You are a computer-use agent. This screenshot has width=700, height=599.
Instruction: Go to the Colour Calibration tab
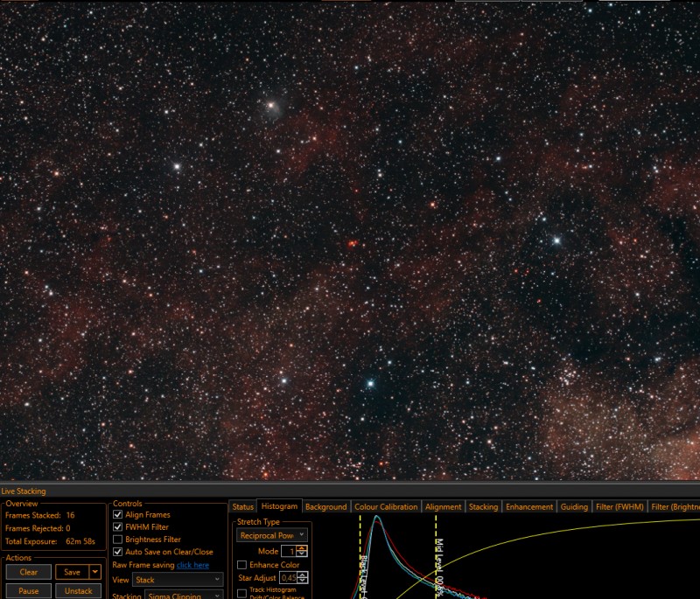pyautogui.click(x=386, y=506)
